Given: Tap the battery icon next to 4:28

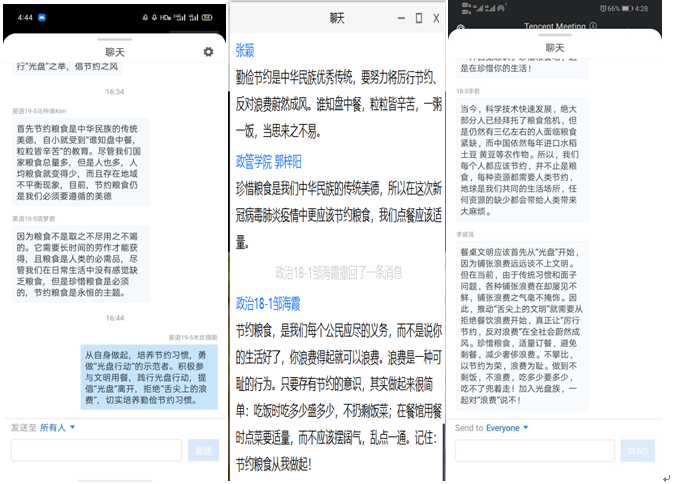Looking at the screenshot, I should [626, 8].
